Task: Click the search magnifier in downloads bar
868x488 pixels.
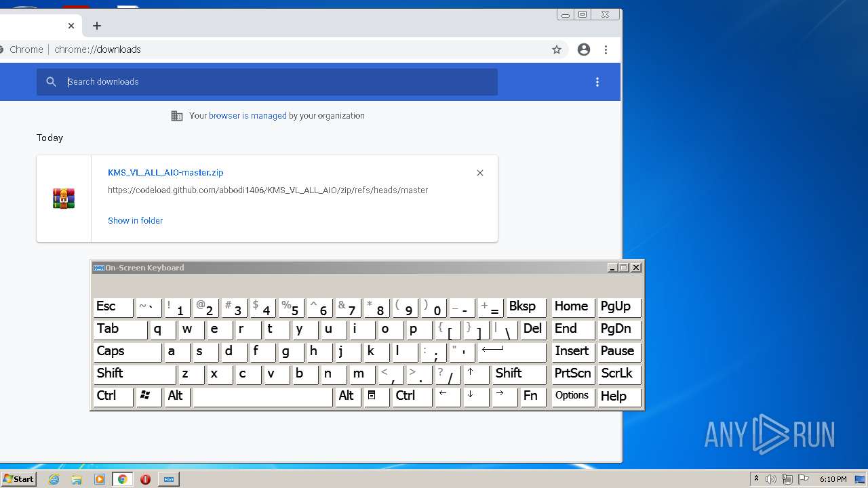Action: 51,82
